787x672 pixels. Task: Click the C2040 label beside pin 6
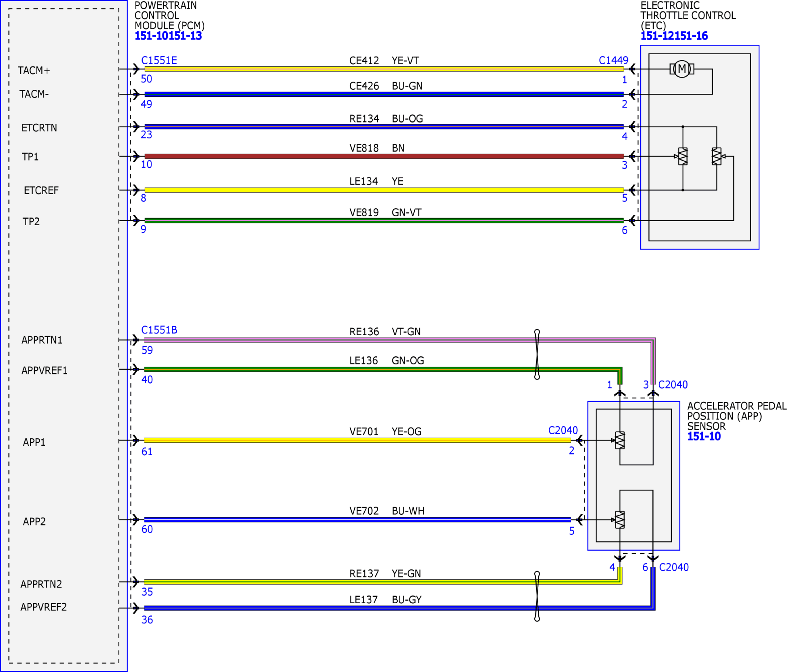pyautogui.click(x=674, y=567)
